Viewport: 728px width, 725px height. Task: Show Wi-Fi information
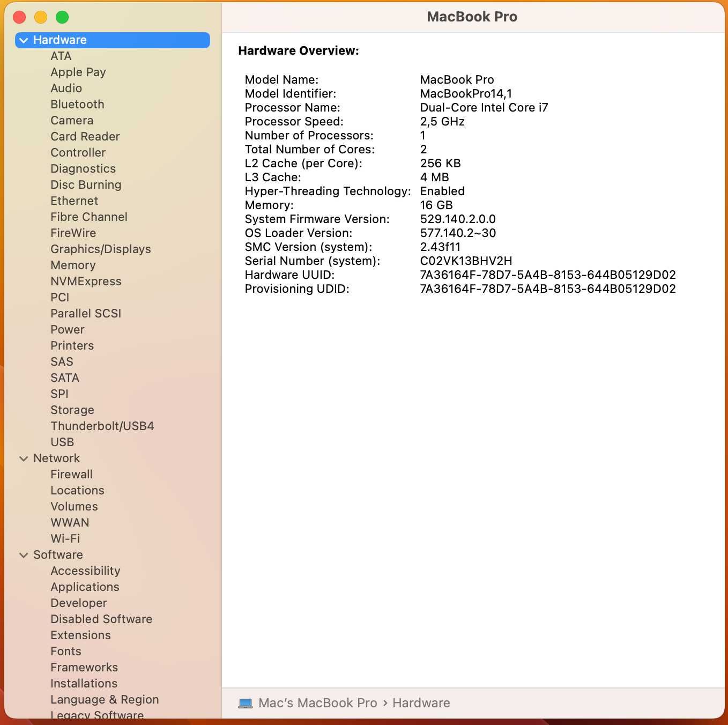pyautogui.click(x=65, y=539)
